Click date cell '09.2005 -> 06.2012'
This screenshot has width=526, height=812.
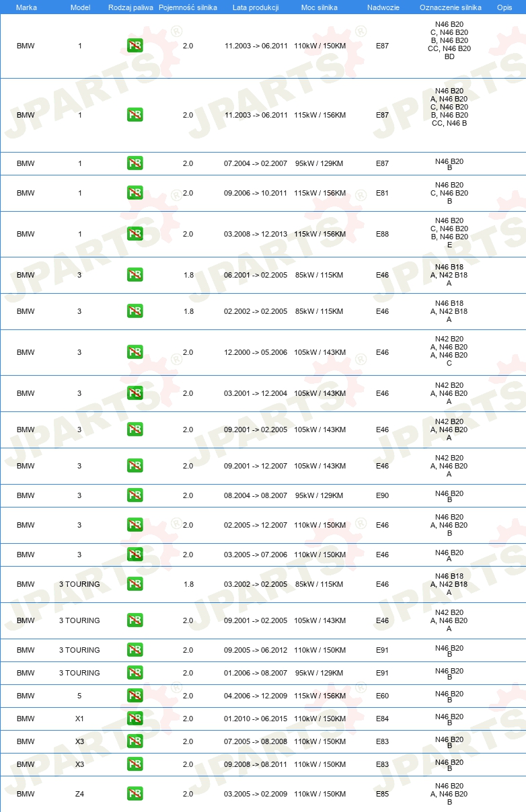(256, 650)
